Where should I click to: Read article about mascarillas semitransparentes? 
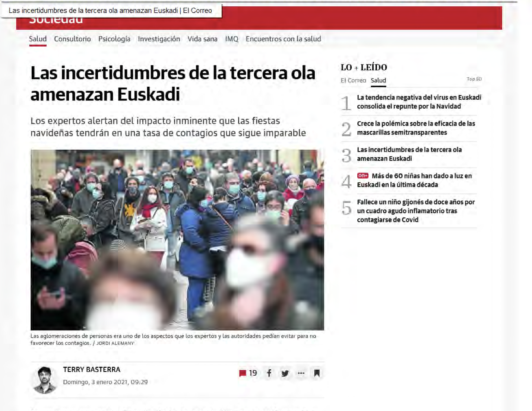(x=416, y=128)
